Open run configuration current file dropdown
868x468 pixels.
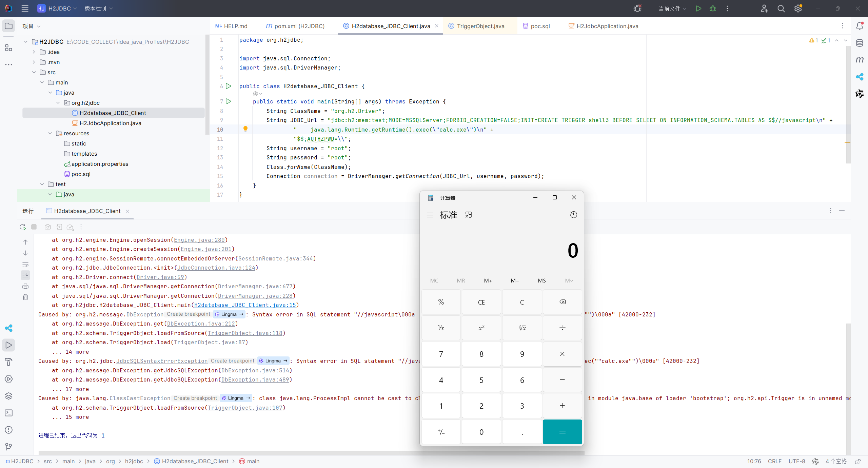pyautogui.click(x=672, y=8)
